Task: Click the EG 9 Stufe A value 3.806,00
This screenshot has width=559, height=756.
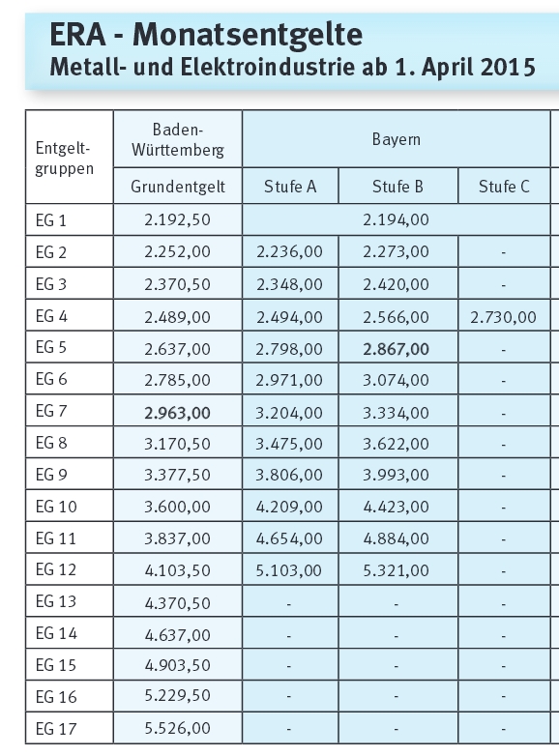Action: pos(289,475)
